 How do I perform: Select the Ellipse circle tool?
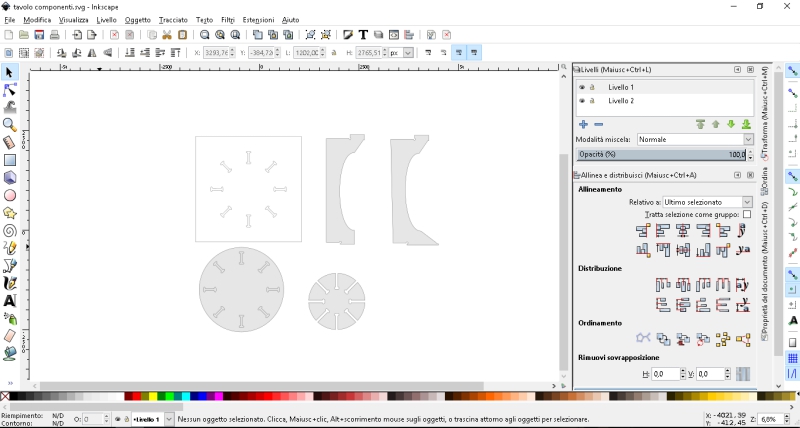point(9,195)
